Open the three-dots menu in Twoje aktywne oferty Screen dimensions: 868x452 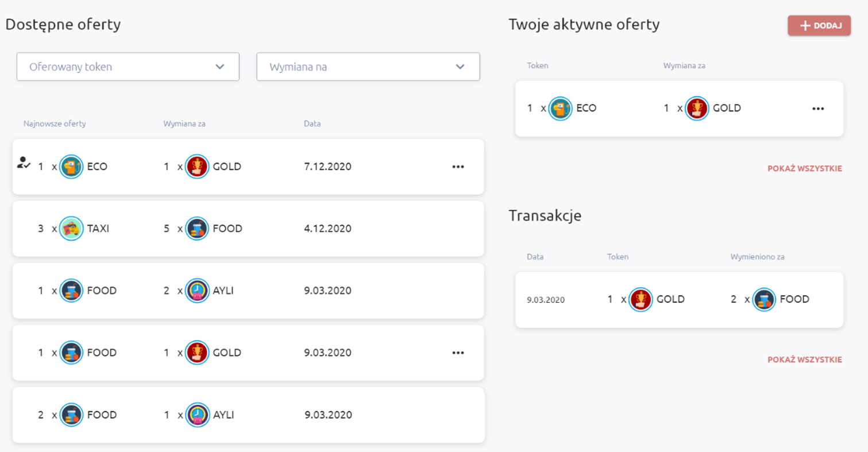pos(818,108)
